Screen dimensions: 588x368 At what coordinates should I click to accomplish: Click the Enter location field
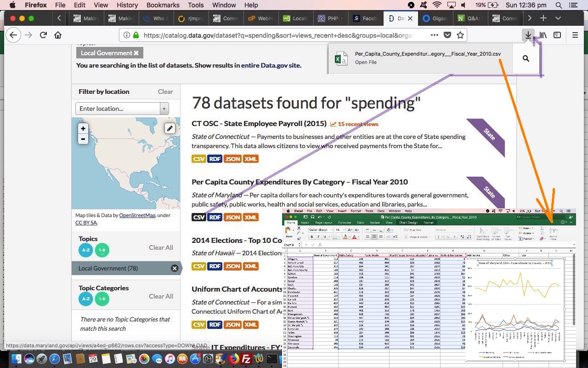(x=118, y=109)
